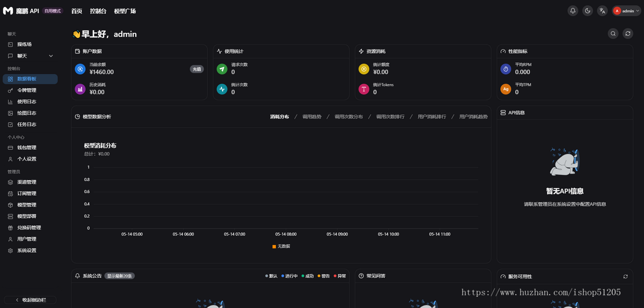Open the language switcher icon

[602, 11]
